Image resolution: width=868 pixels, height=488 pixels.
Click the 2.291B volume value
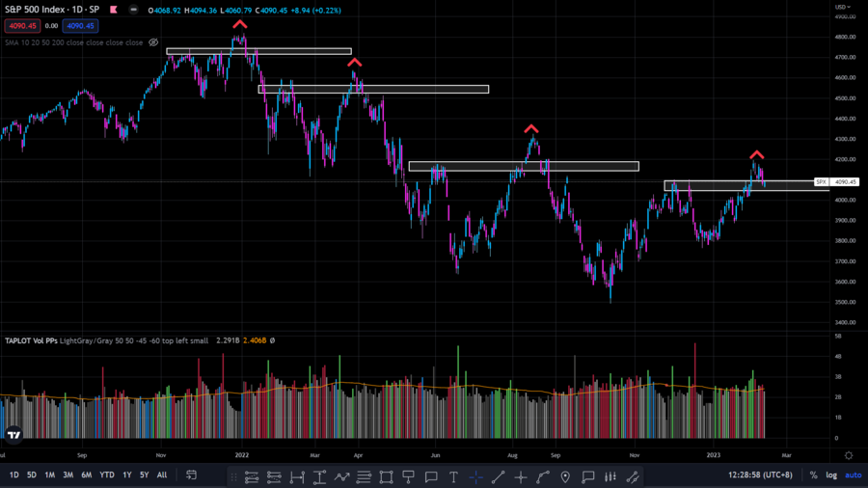pos(228,340)
